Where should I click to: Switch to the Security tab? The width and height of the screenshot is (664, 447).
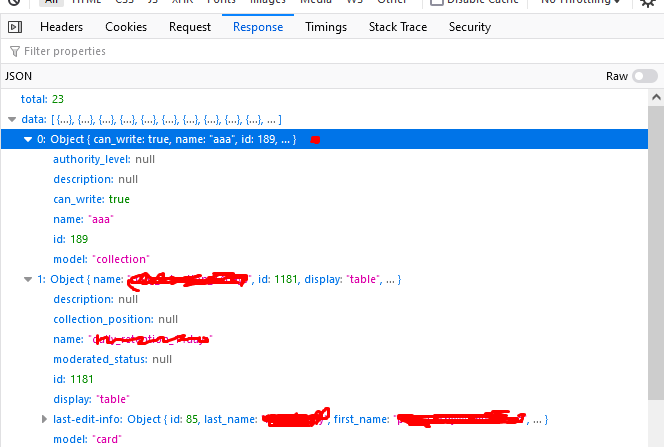pos(470,27)
